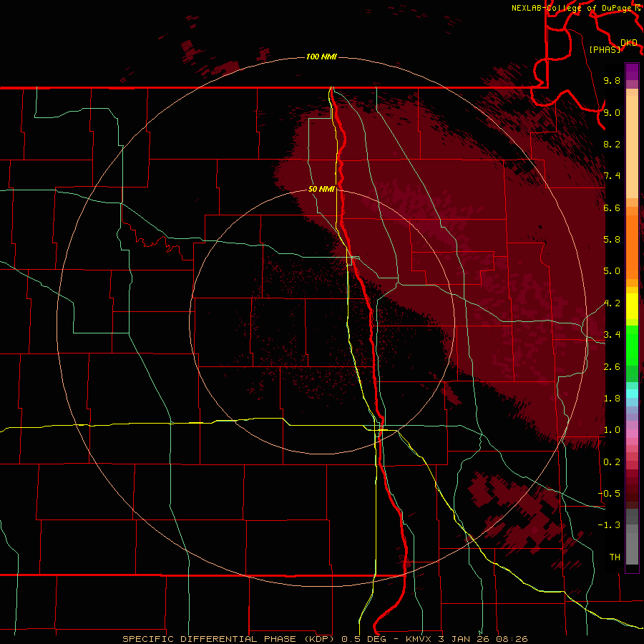
Task: Pick the bright green band of the color bar
Action: [x=632, y=345]
